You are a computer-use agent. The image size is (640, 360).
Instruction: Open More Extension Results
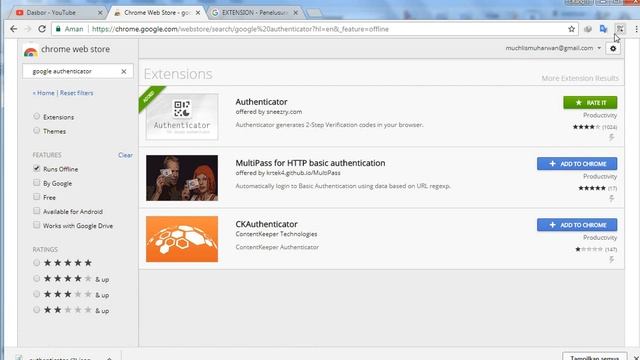(x=580, y=78)
